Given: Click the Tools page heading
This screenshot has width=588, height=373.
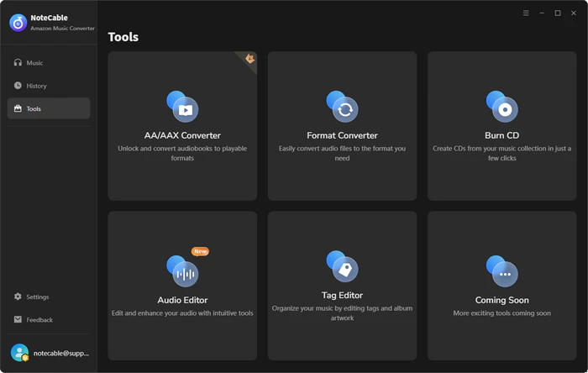Looking at the screenshot, I should (x=123, y=37).
